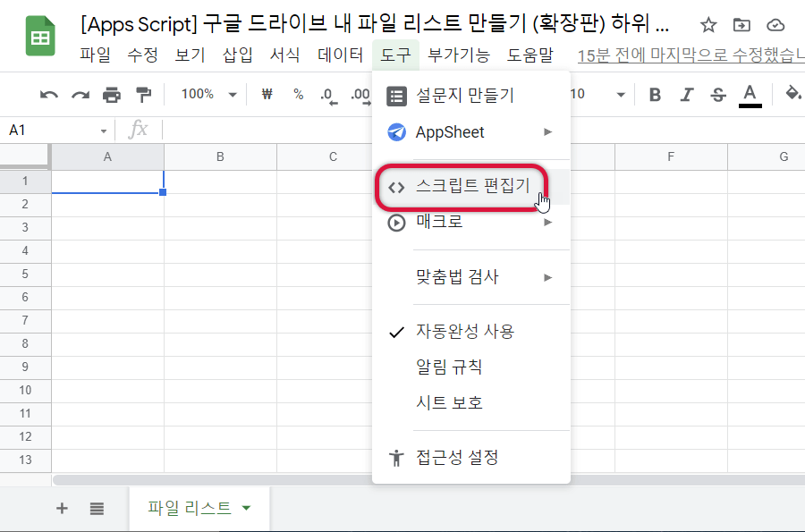Open the 100% zoom dropdown
This screenshot has width=805, height=532.
pos(208,95)
